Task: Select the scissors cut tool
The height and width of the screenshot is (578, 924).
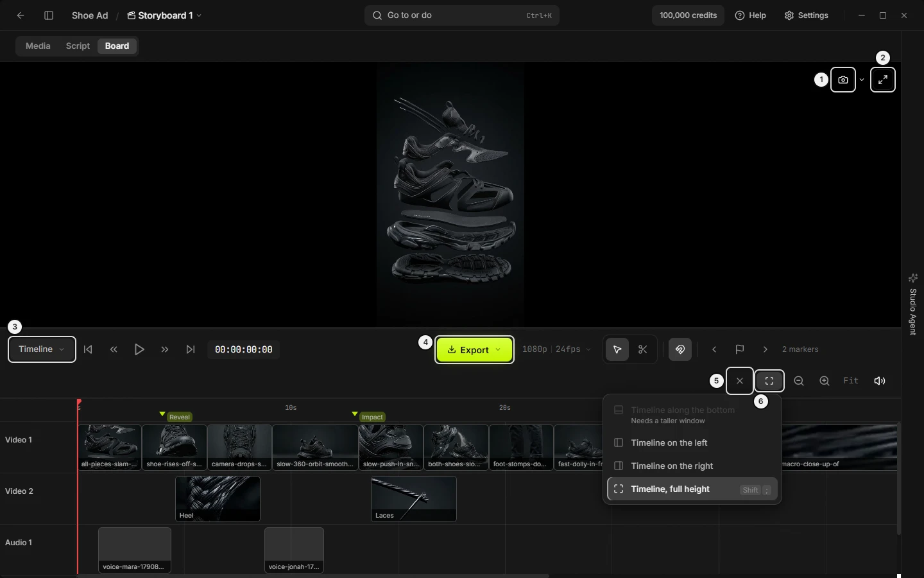Action: pos(643,349)
